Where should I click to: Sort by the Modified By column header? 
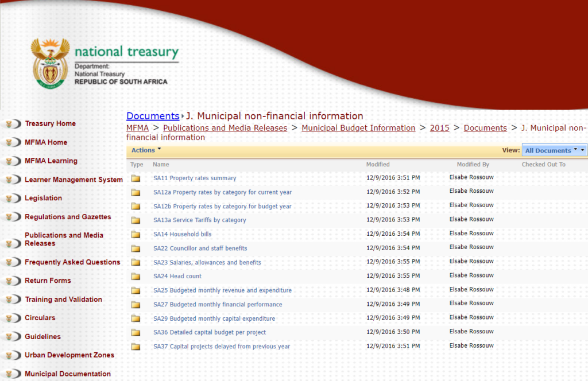coord(473,165)
